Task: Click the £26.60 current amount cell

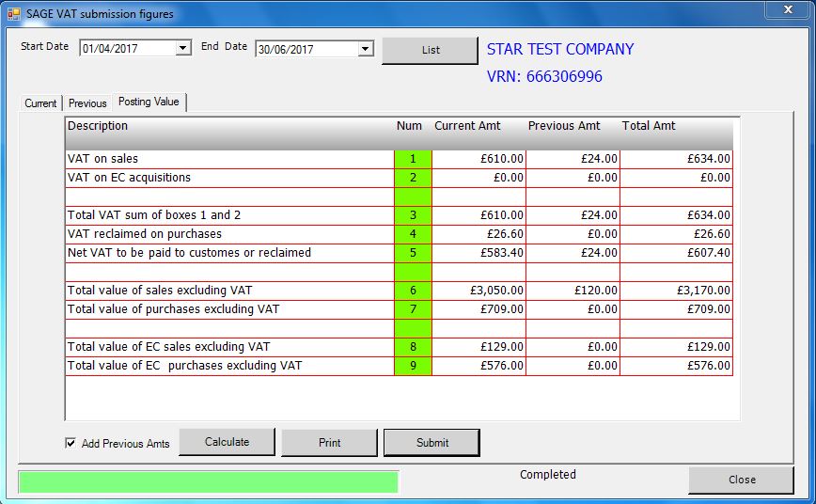Action: pyautogui.click(x=479, y=234)
